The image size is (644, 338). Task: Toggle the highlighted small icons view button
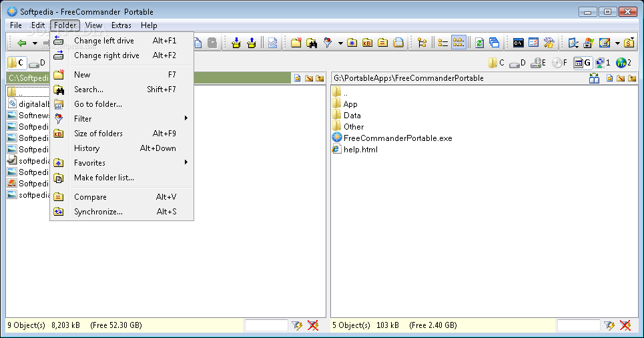click(458, 43)
